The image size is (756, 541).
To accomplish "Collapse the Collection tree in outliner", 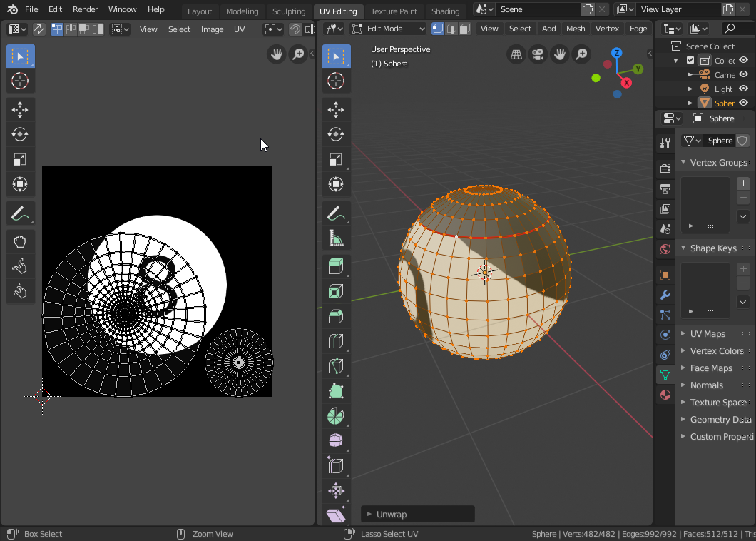I will 676,61.
